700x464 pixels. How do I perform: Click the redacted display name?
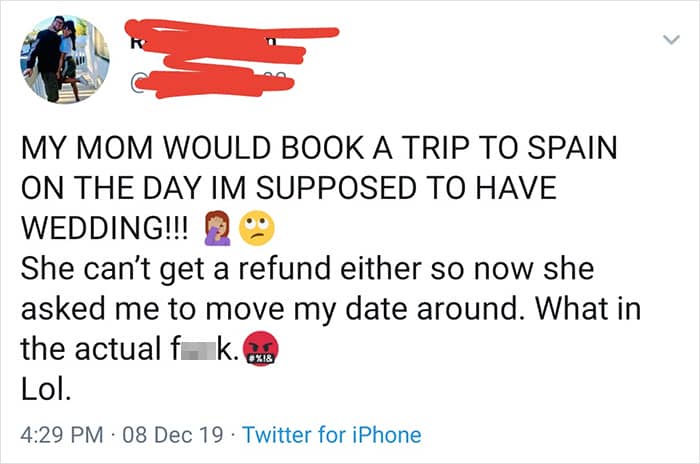click(240, 40)
